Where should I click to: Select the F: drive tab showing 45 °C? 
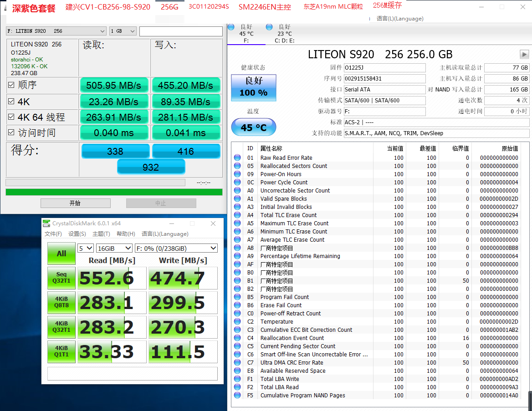pos(246,34)
